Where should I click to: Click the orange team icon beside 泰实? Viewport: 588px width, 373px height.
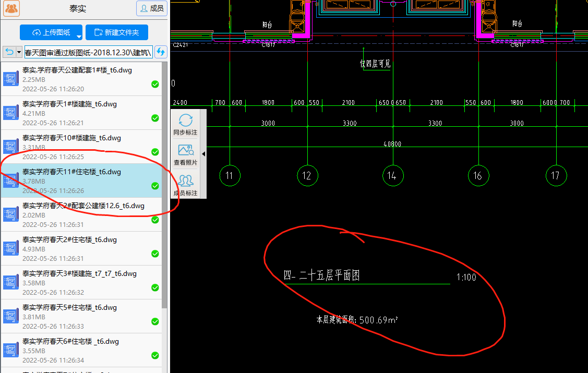11,8
